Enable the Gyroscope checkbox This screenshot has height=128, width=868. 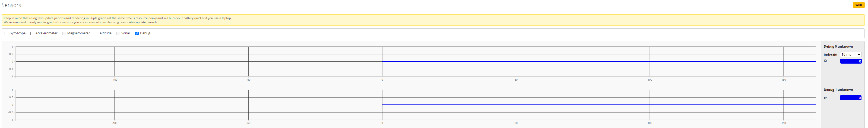coord(7,34)
